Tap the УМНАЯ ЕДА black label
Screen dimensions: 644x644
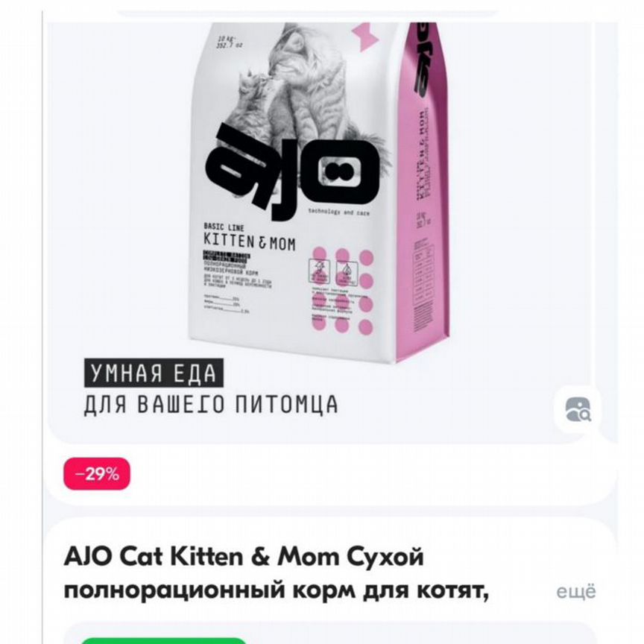[154, 373]
